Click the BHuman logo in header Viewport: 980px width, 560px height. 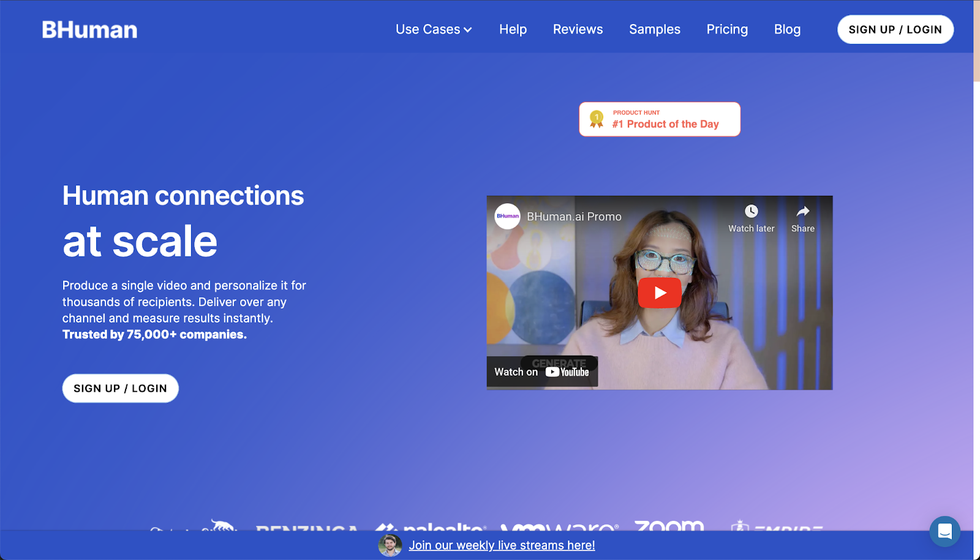pyautogui.click(x=89, y=29)
